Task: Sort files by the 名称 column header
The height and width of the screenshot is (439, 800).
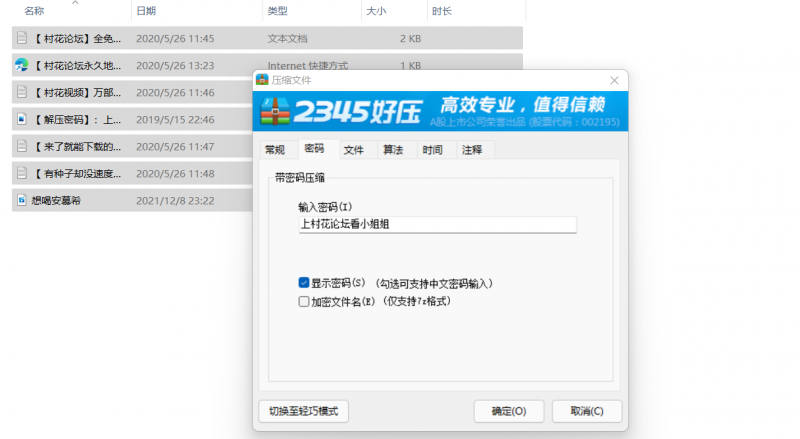Action: (x=34, y=11)
